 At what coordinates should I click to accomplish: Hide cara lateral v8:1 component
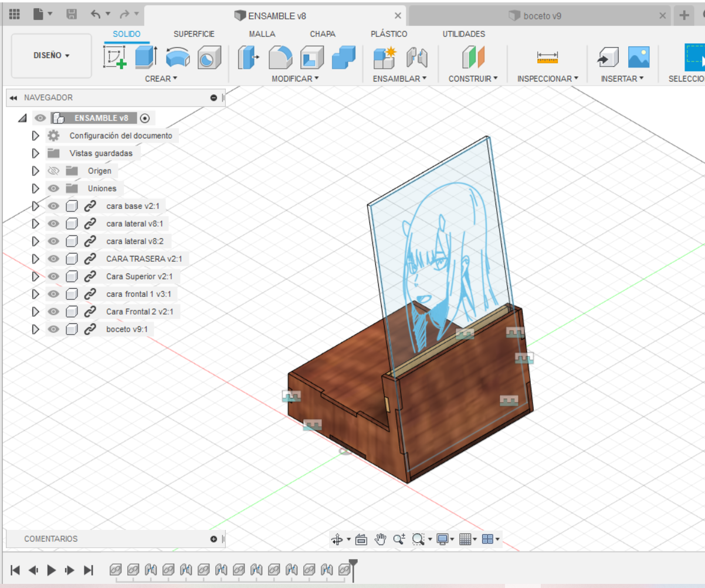point(53,224)
